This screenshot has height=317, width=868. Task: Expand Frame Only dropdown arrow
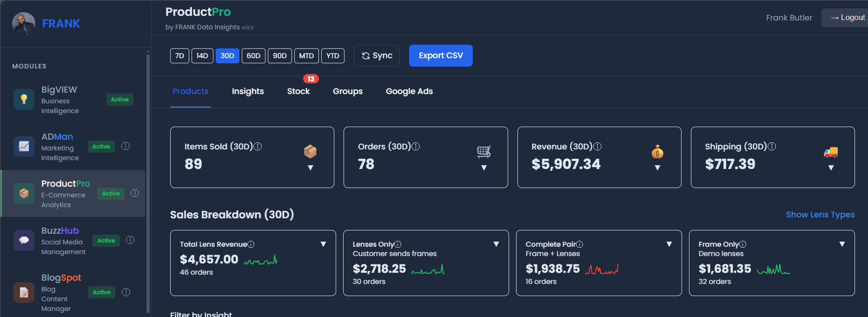coord(842,244)
